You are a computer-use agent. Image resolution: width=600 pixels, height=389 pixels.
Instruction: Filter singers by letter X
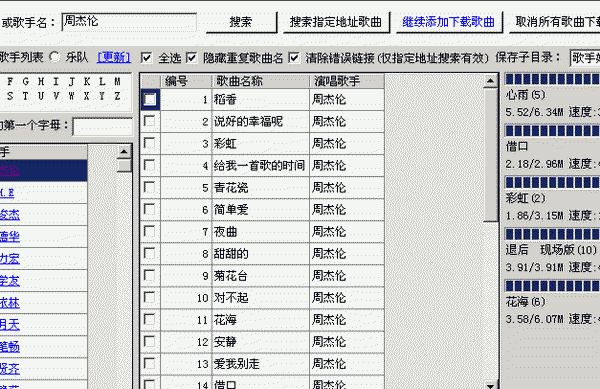tap(87, 96)
